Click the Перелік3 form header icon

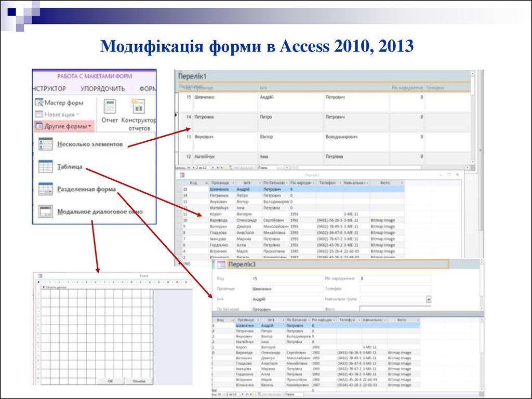(x=221, y=265)
